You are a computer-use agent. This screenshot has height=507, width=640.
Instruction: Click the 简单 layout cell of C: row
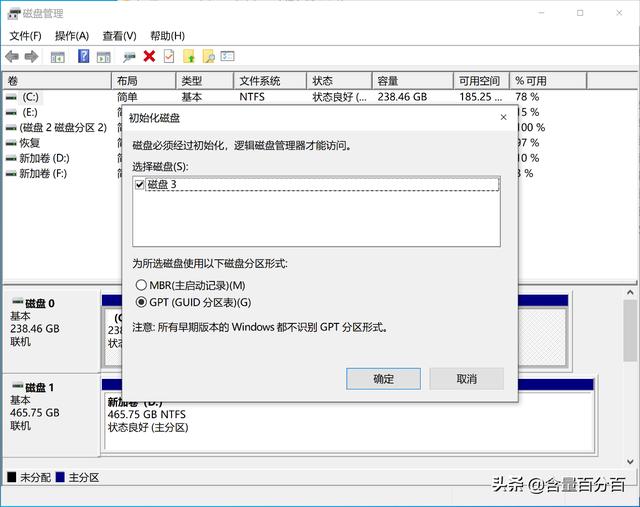[127, 97]
